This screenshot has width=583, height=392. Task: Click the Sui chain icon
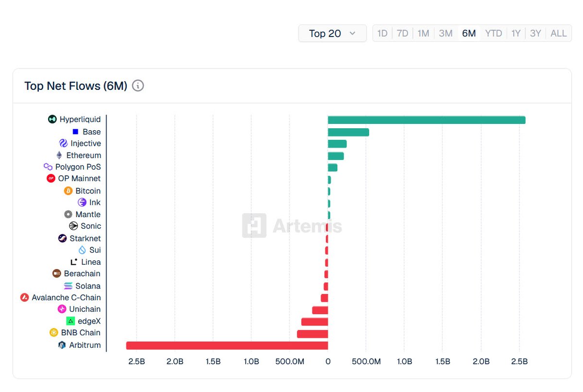(82, 250)
